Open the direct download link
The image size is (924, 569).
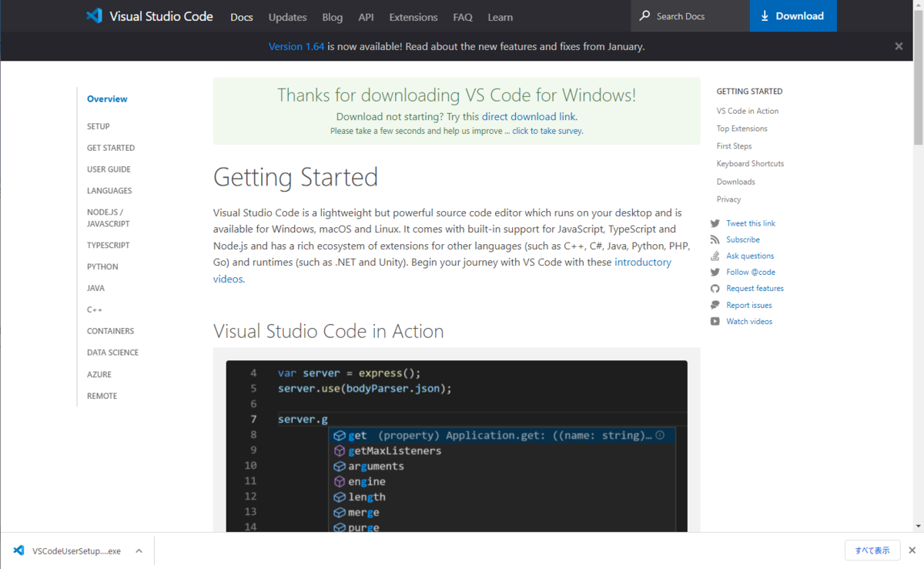[529, 116]
